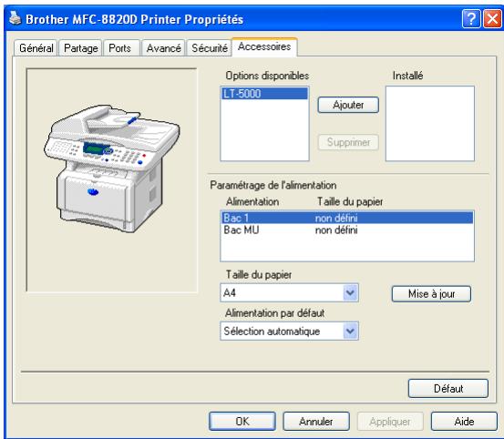The image size is (504, 439).
Task: Click inside the Installé list box
Action: 430,123
